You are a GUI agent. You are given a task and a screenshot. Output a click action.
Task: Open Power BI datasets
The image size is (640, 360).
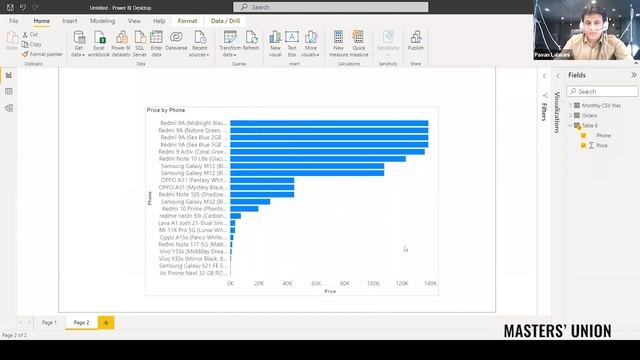pyautogui.click(x=121, y=44)
